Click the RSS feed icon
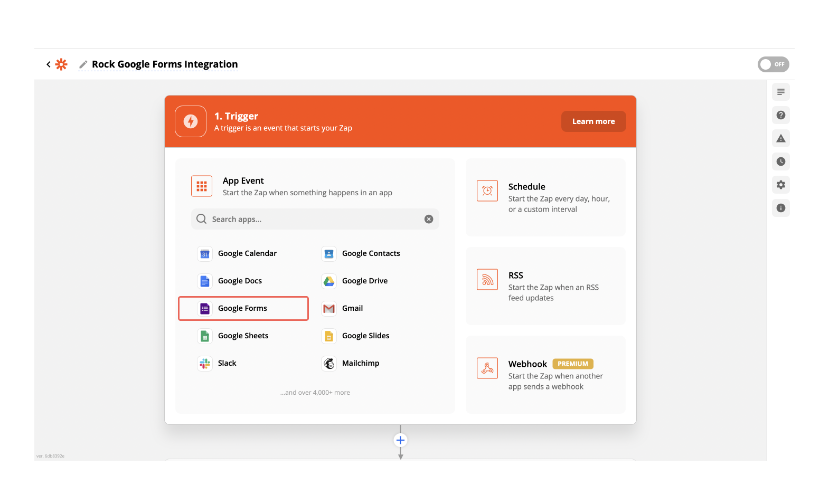This screenshot has height=504, width=829. [487, 279]
